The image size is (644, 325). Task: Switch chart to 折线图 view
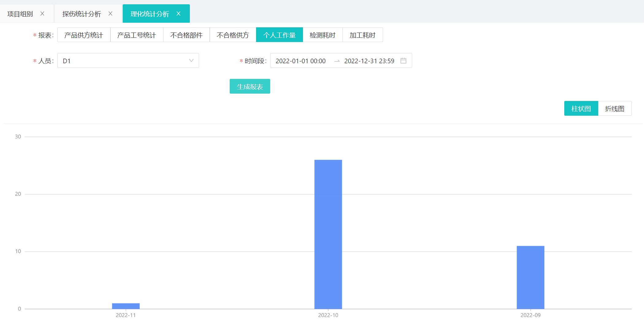click(615, 109)
